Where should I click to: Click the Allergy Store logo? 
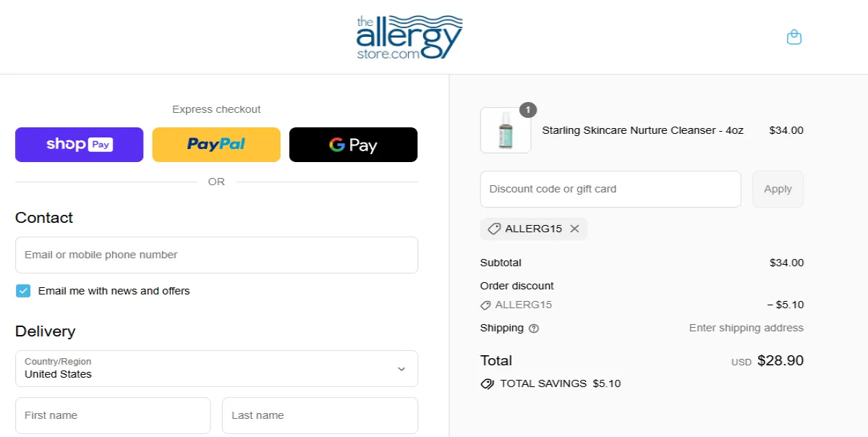click(x=409, y=36)
